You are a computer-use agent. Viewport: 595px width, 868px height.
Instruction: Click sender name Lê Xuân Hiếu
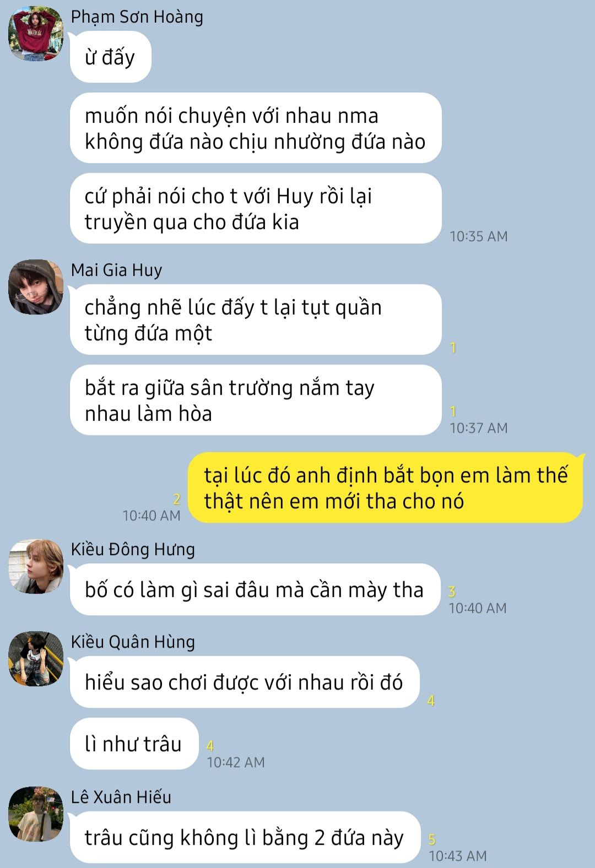coord(121,797)
